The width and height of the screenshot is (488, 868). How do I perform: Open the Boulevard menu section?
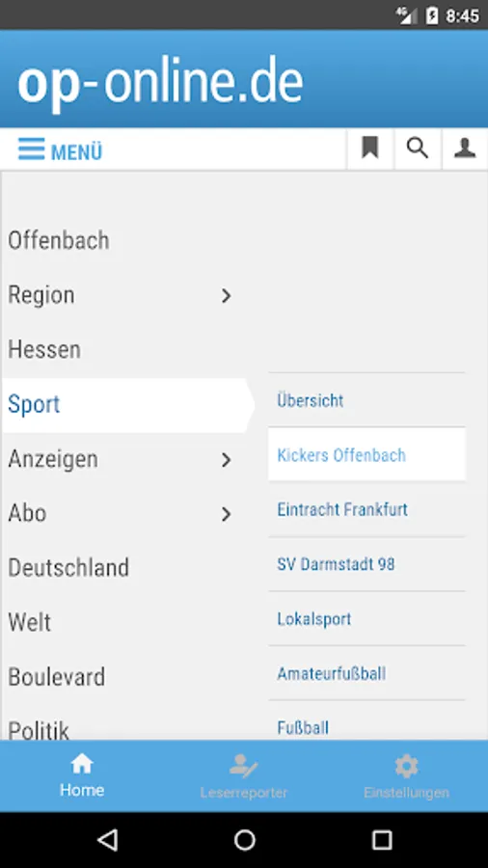(57, 677)
